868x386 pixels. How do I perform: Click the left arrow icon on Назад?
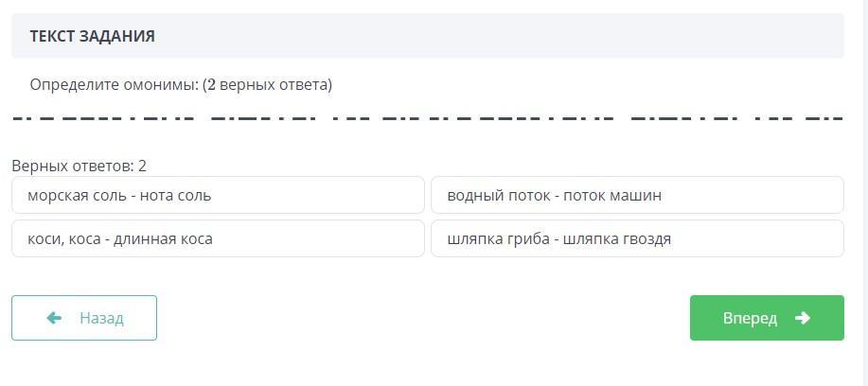(54, 318)
